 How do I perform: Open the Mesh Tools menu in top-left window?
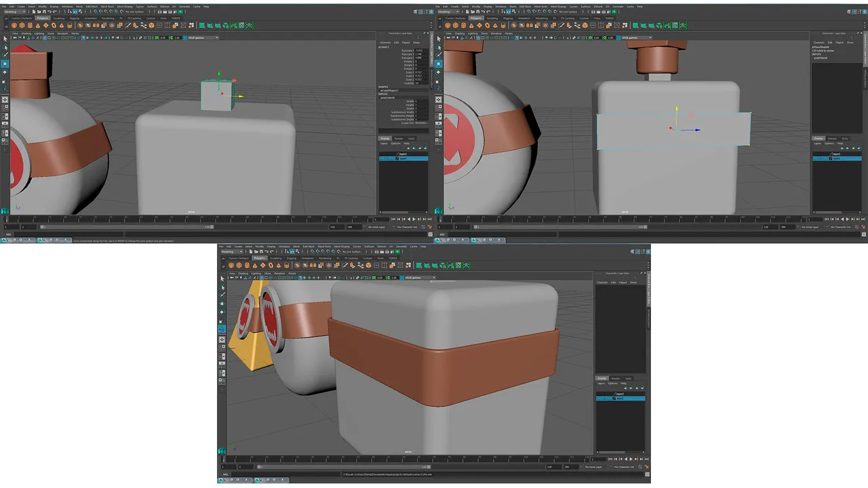(107, 7)
